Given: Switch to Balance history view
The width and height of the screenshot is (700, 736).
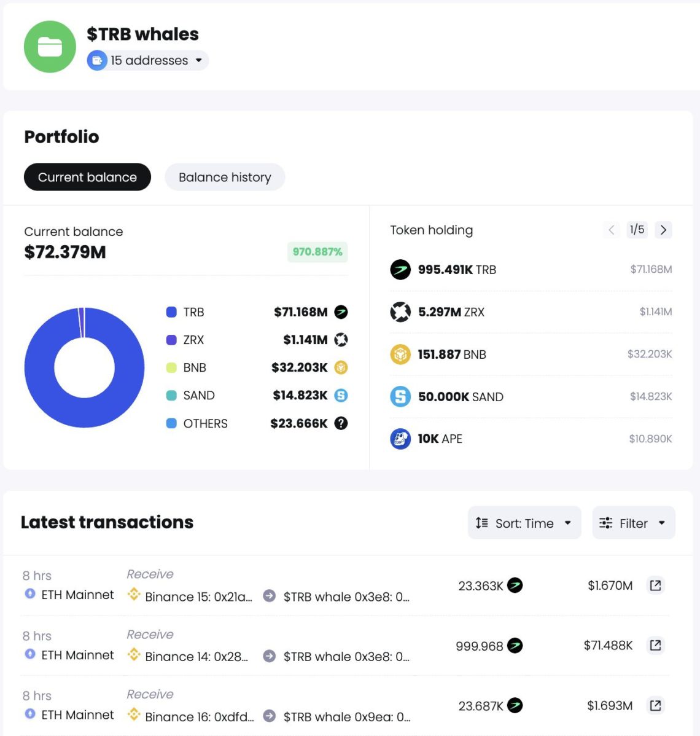Looking at the screenshot, I should (225, 177).
